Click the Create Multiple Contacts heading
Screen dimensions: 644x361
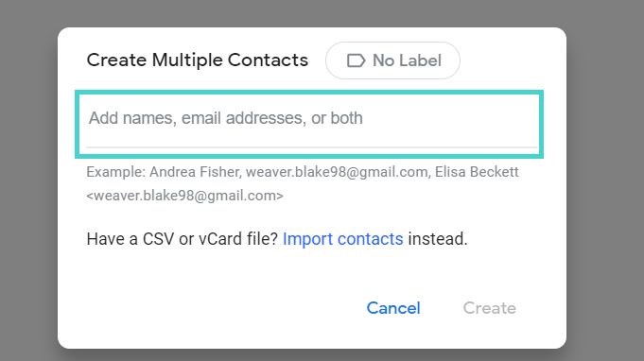point(197,60)
